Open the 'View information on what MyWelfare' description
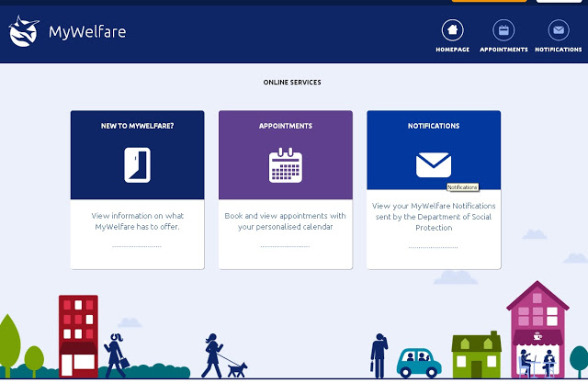The height and width of the screenshot is (383, 588). (137, 220)
